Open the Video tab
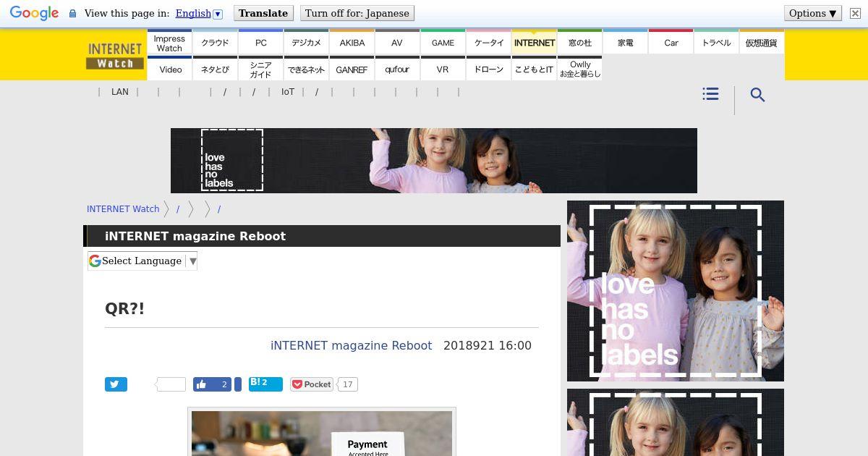Image resolution: width=868 pixels, height=456 pixels. point(169,69)
